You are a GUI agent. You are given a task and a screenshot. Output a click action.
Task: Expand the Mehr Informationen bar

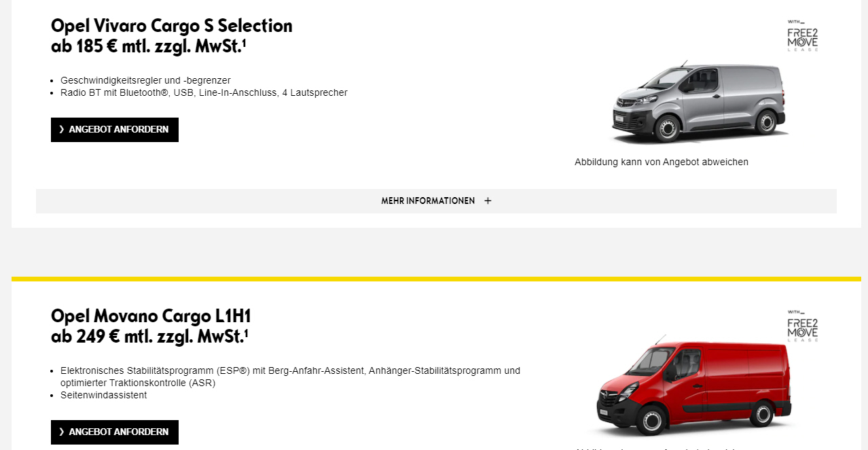[x=436, y=201]
